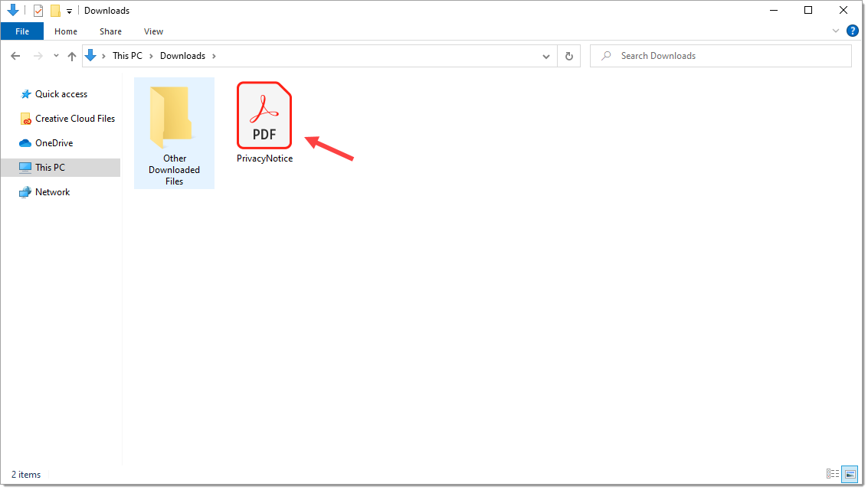Open Customize Quick Access Toolbar dropdown
This screenshot has width=868, height=490.
click(69, 11)
